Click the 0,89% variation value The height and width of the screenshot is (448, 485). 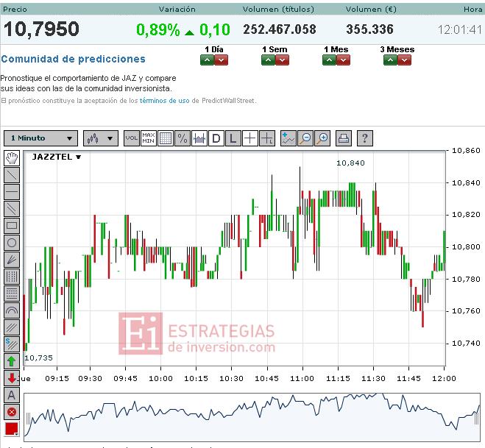[x=157, y=30]
